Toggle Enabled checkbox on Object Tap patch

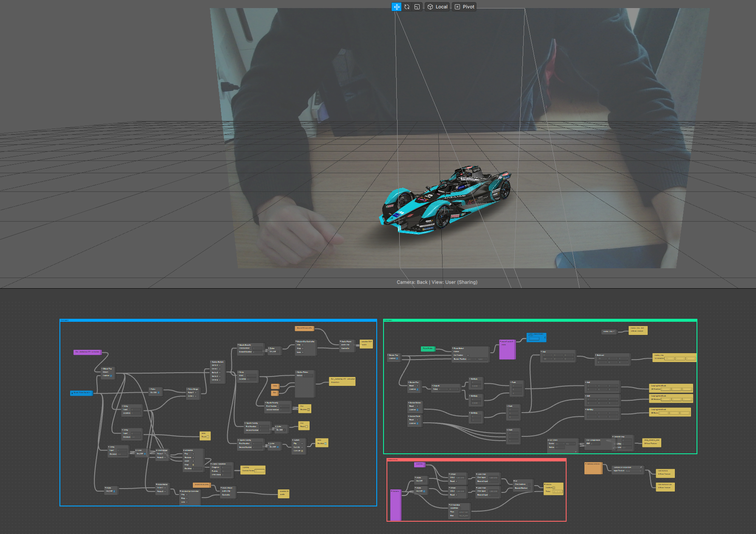point(111,376)
